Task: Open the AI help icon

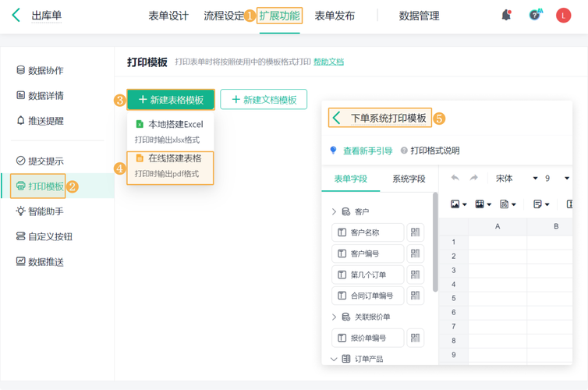Action: click(x=535, y=15)
